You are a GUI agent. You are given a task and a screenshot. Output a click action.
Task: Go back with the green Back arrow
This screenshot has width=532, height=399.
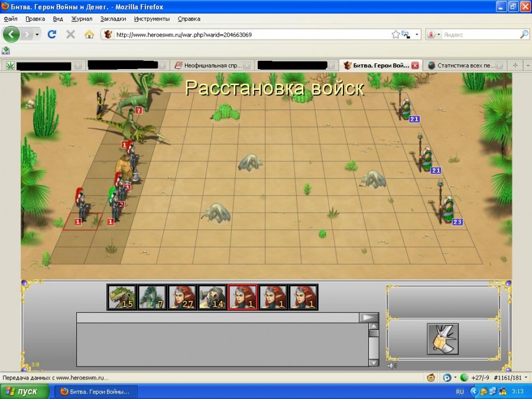coord(11,34)
